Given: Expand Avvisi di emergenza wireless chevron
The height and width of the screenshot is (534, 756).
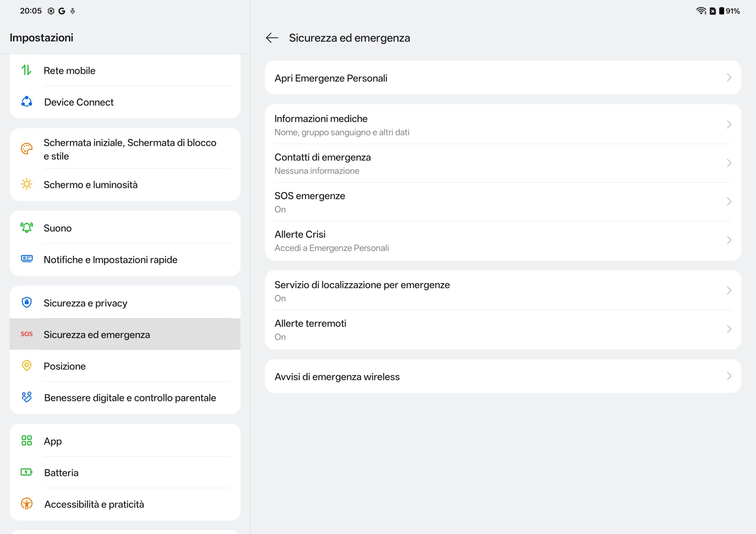Looking at the screenshot, I should [729, 376].
